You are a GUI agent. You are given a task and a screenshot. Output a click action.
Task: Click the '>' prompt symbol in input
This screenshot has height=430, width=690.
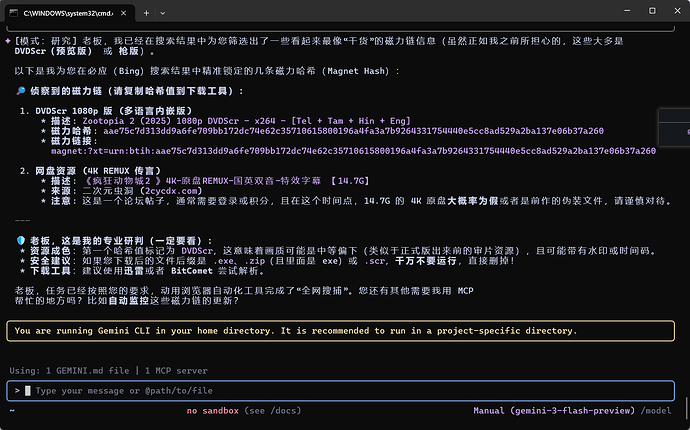[17, 390]
